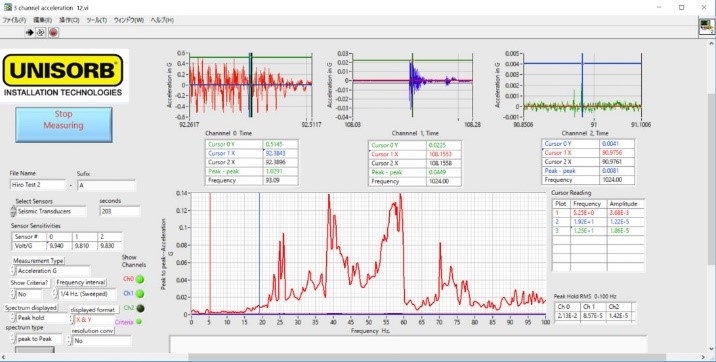Open the ツール(T) menu

pyautogui.click(x=96, y=20)
